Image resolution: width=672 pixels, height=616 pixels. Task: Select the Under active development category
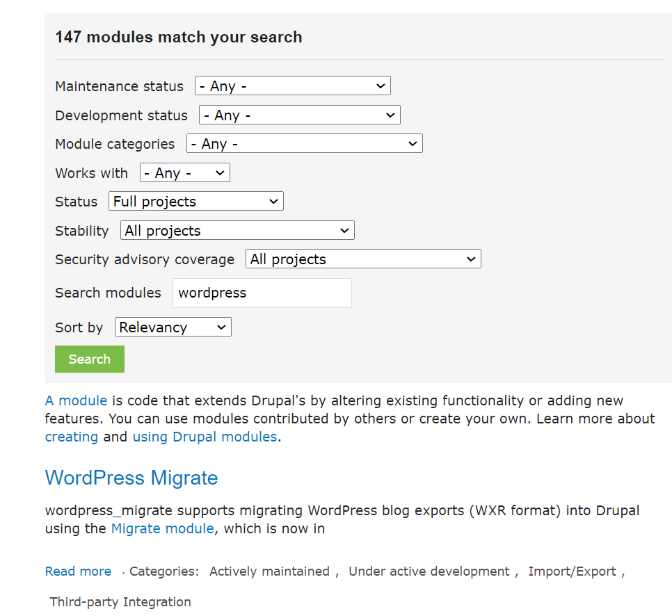(429, 571)
